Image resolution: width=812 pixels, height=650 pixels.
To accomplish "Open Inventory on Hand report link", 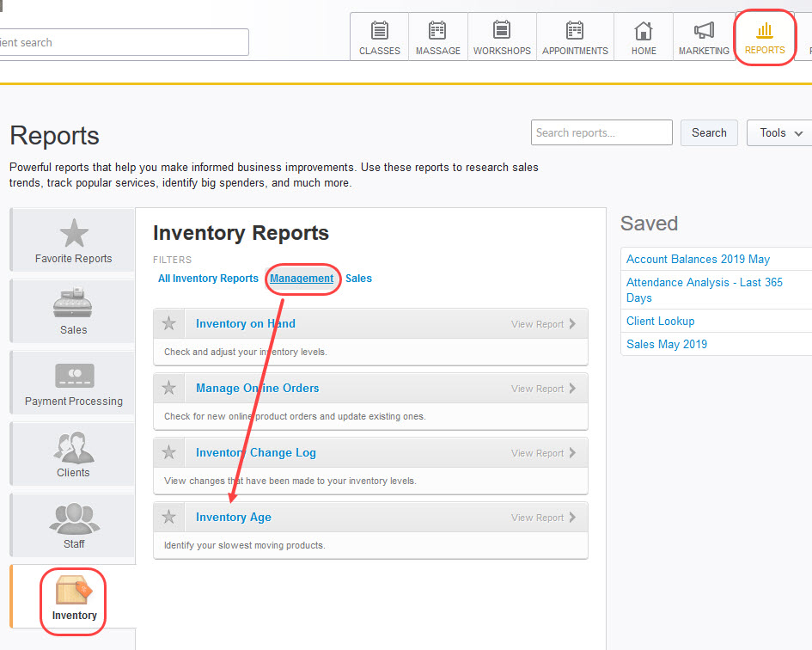I will (x=246, y=323).
